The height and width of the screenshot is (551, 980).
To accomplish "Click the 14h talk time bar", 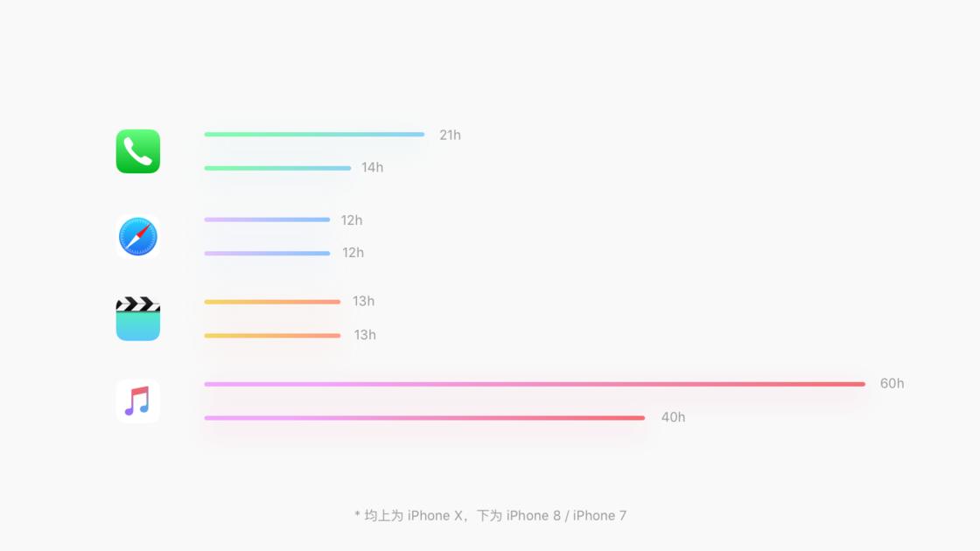I will (x=277, y=168).
